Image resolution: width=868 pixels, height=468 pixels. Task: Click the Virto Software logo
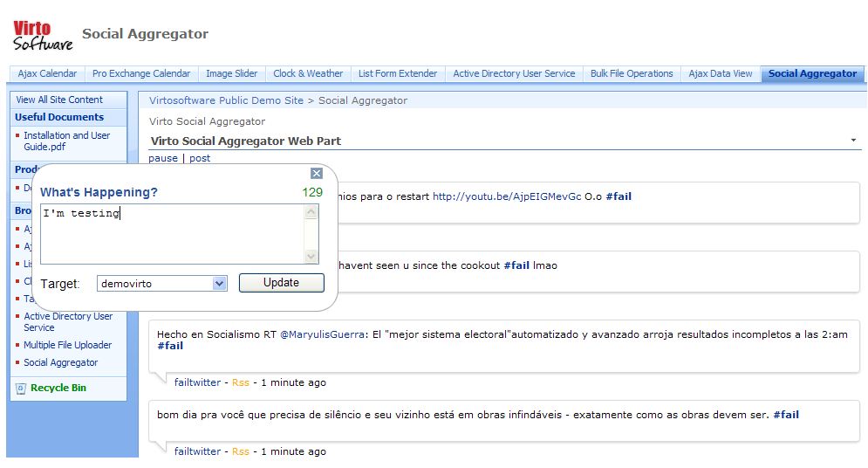pyautogui.click(x=42, y=35)
